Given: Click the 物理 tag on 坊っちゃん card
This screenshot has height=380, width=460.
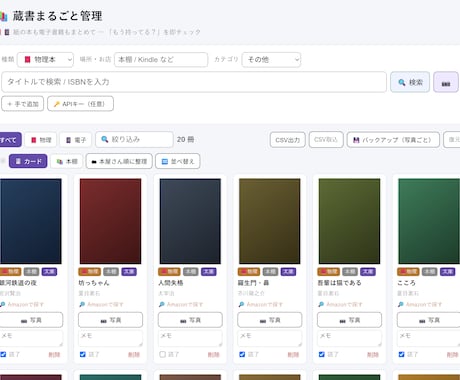Looking at the screenshot, I should (x=89, y=272).
